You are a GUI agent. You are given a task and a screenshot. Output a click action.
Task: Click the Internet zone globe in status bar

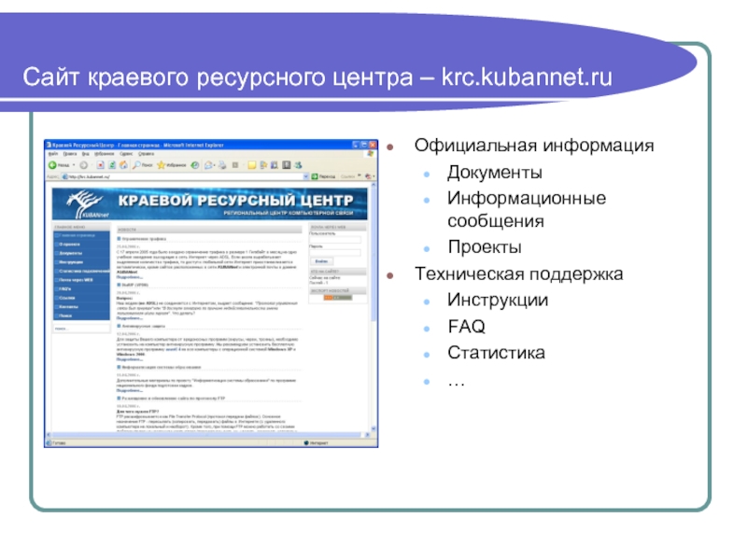306,442
